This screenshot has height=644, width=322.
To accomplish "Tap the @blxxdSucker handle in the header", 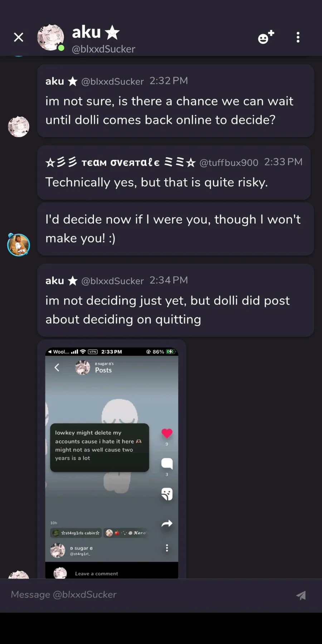I will [103, 49].
